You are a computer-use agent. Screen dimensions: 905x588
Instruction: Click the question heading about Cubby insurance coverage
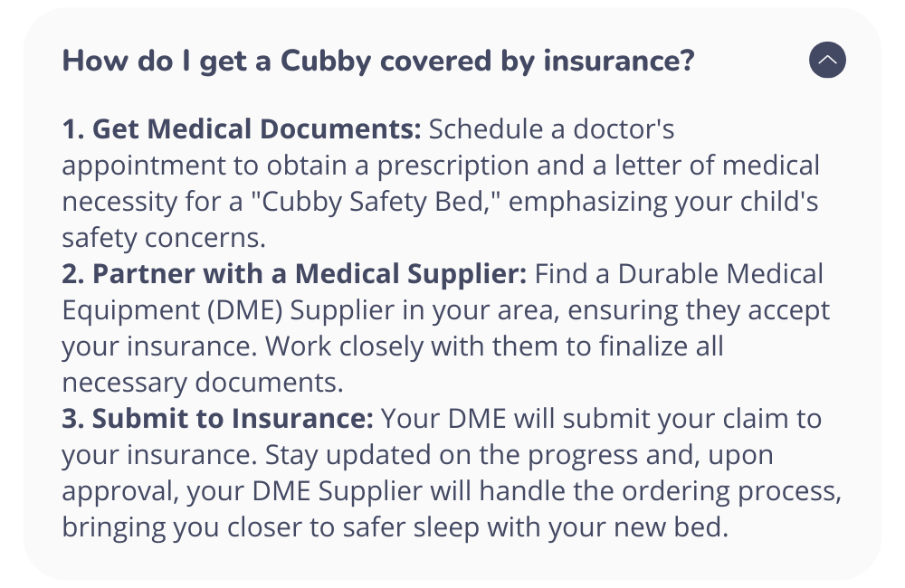[x=378, y=62]
